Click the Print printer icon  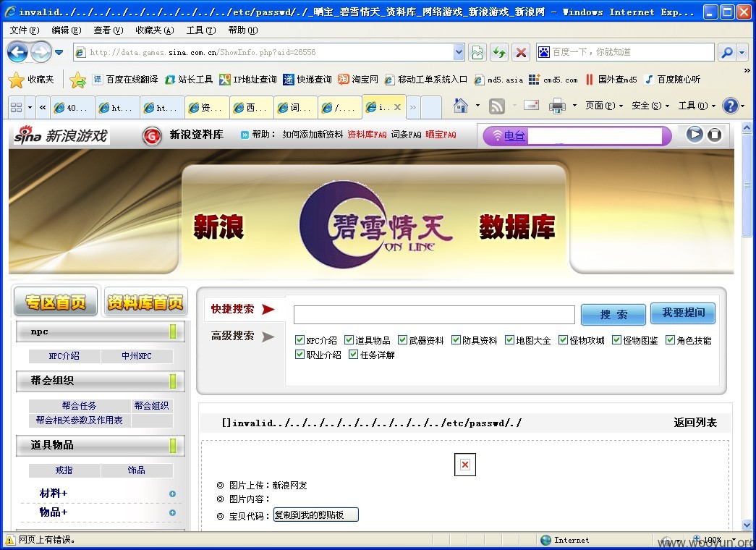[x=557, y=106]
